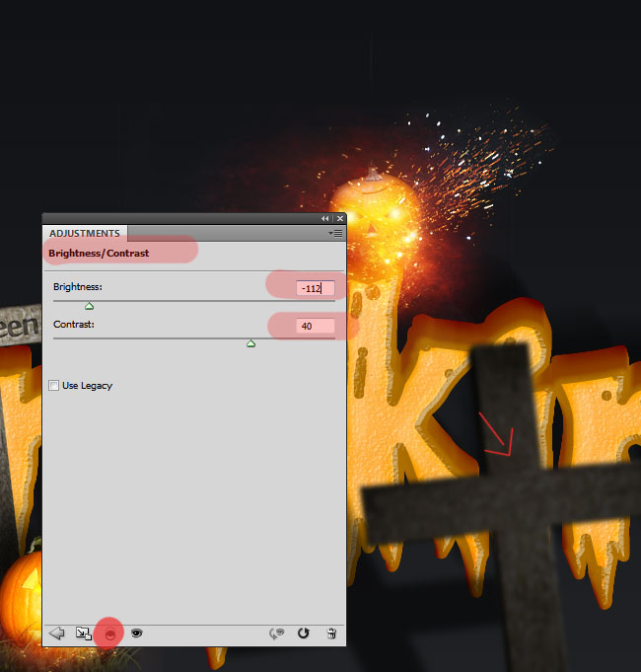
Task: Click the Contrast slider handle
Action: point(250,343)
